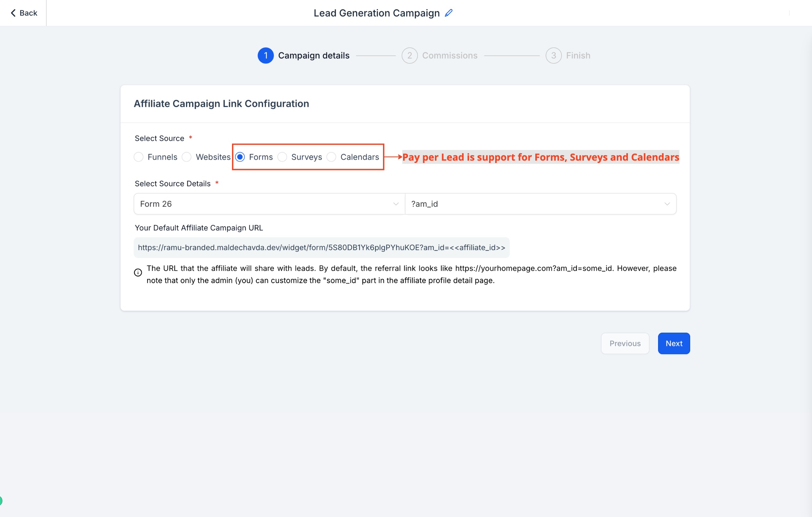The width and height of the screenshot is (812, 517).
Task: Click step 2 circle icon for Commissions
Action: tap(409, 56)
